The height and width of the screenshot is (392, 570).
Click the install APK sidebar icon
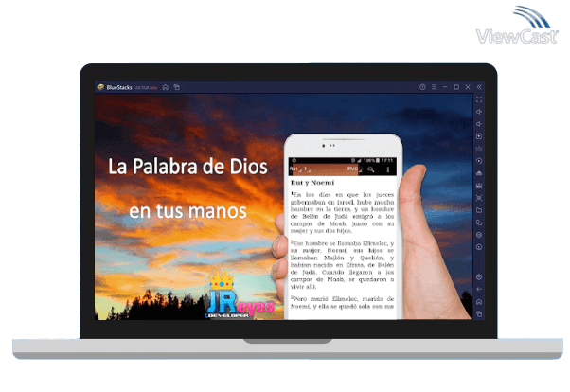click(479, 173)
